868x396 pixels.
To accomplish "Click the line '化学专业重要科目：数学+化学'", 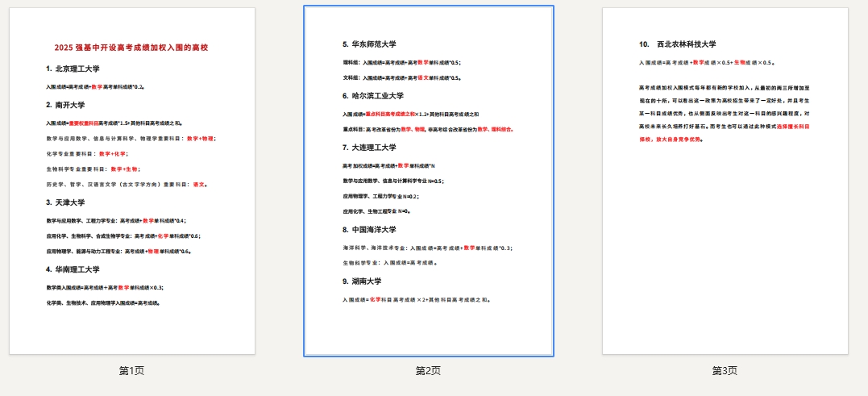I will coord(88,154).
